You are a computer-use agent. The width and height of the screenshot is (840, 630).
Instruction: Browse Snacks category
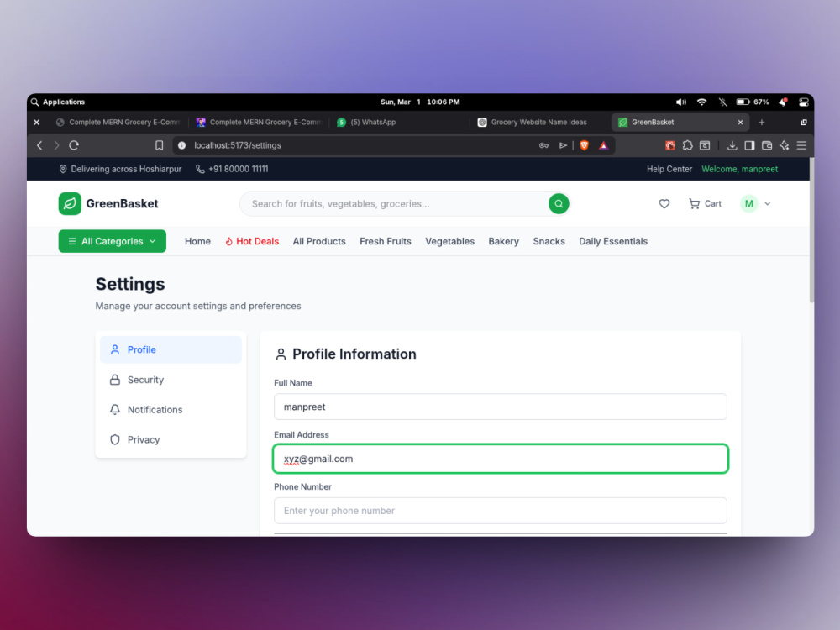[x=549, y=241]
